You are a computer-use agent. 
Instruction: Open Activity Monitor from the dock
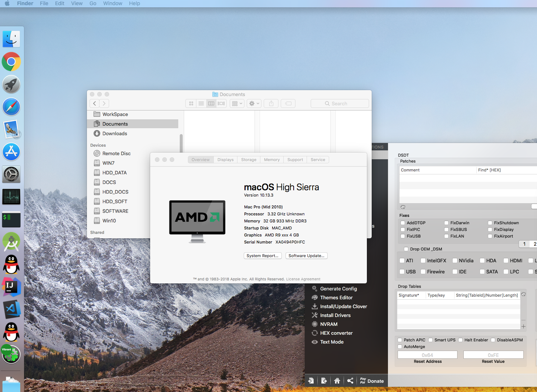coord(11,197)
